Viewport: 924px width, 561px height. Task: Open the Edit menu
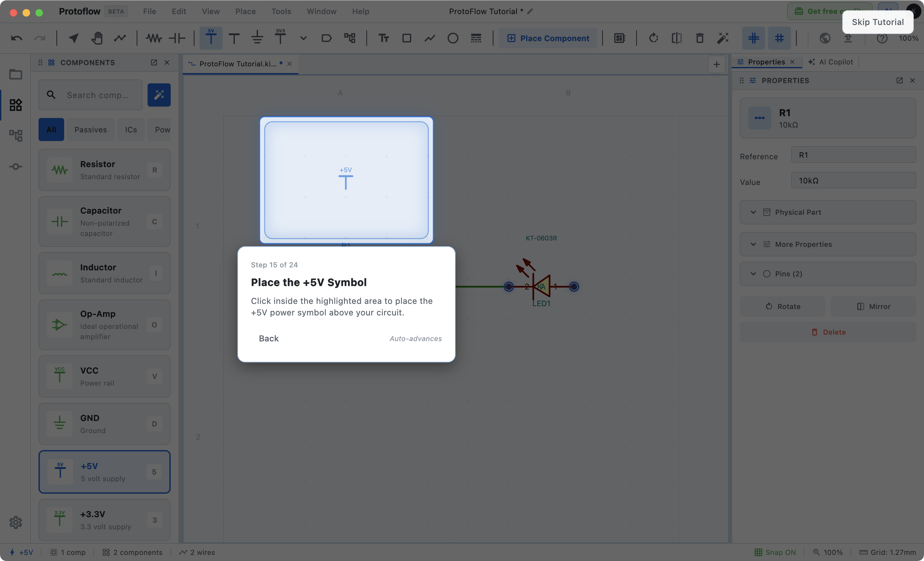(179, 11)
